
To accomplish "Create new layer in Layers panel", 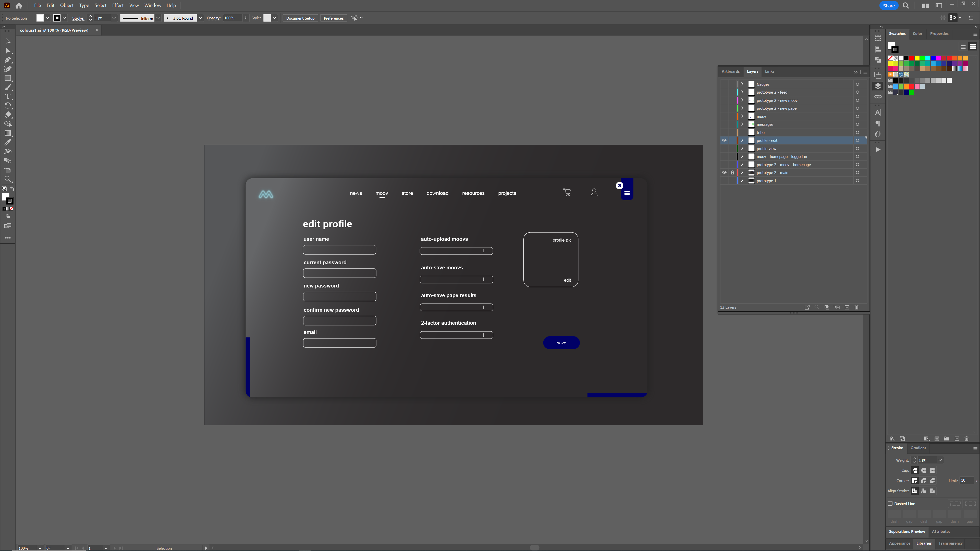I will tap(847, 307).
